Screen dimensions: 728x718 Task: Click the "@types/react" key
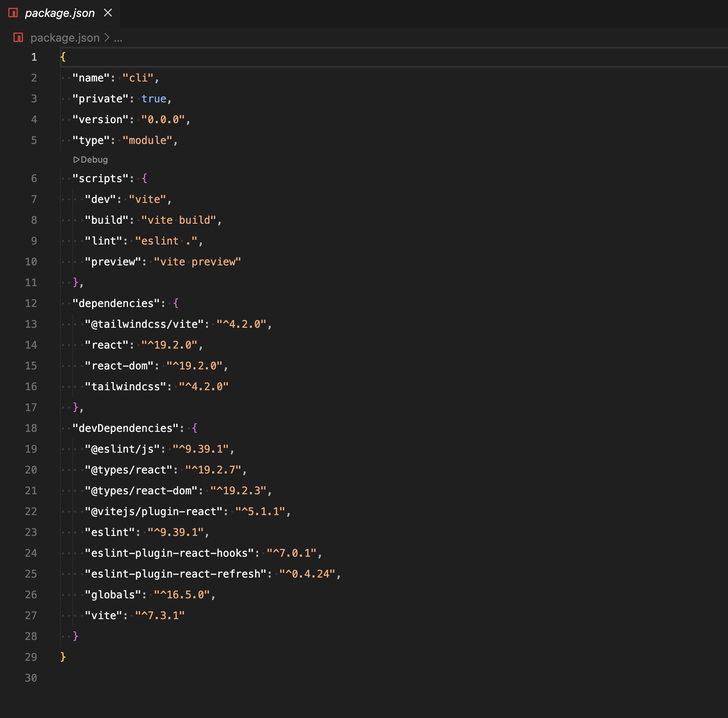(x=129, y=470)
